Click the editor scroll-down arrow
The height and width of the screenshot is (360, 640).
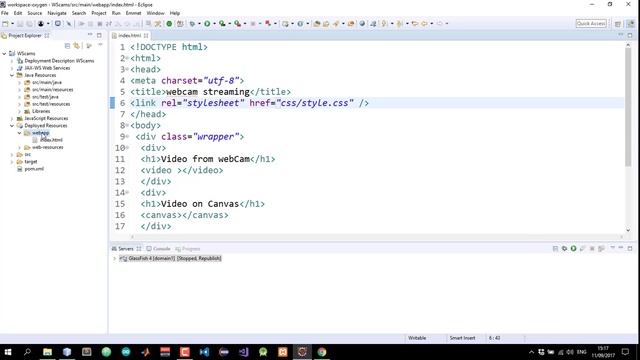tap(628, 230)
